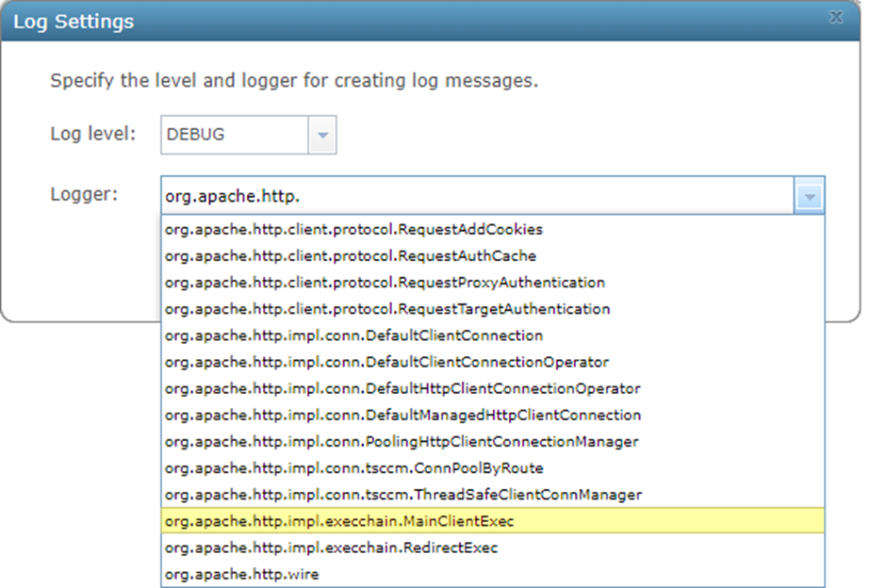Image resolution: width=886 pixels, height=588 pixels.
Task: Select the org.apache.http.wire logger
Action: click(493, 575)
